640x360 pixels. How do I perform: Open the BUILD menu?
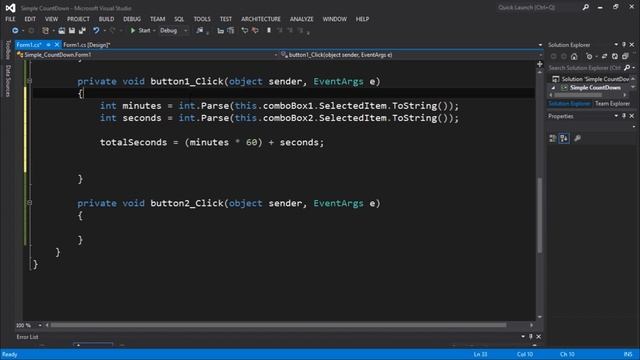click(x=107, y=19)
